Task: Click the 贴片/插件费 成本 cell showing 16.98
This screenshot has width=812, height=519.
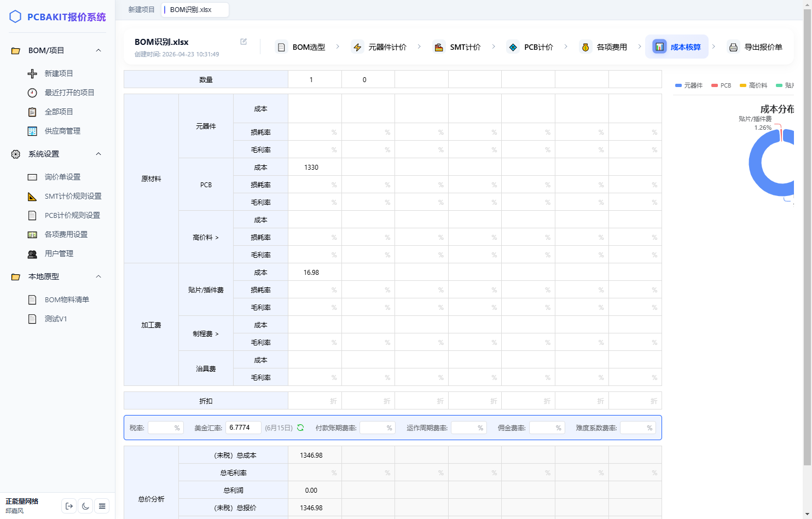Action: click(315, 272)
